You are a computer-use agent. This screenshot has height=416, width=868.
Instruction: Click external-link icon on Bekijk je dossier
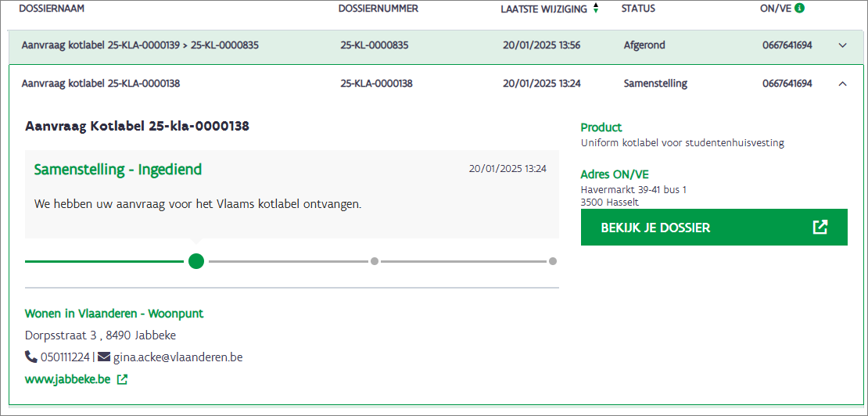(x=820, y=228)
